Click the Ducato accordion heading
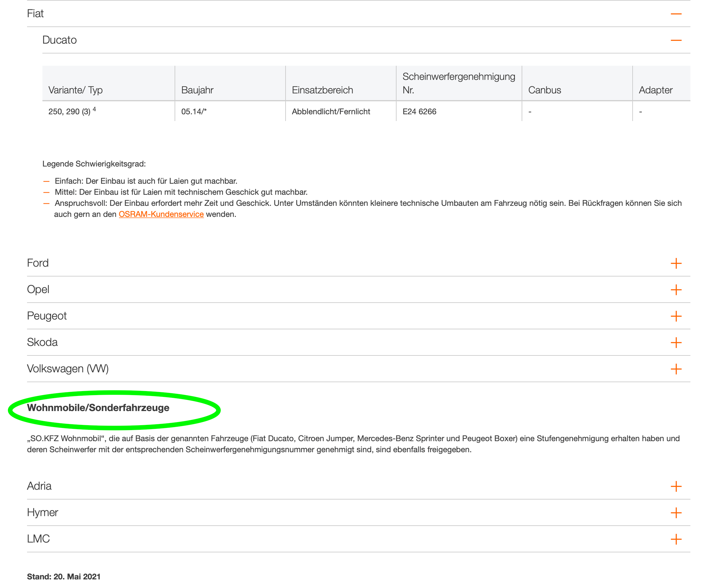The image size is (707, 588). 60,40
